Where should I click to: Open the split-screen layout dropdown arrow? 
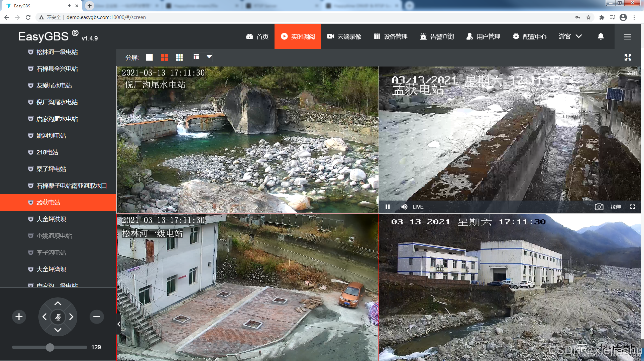[x=209, y=57]
